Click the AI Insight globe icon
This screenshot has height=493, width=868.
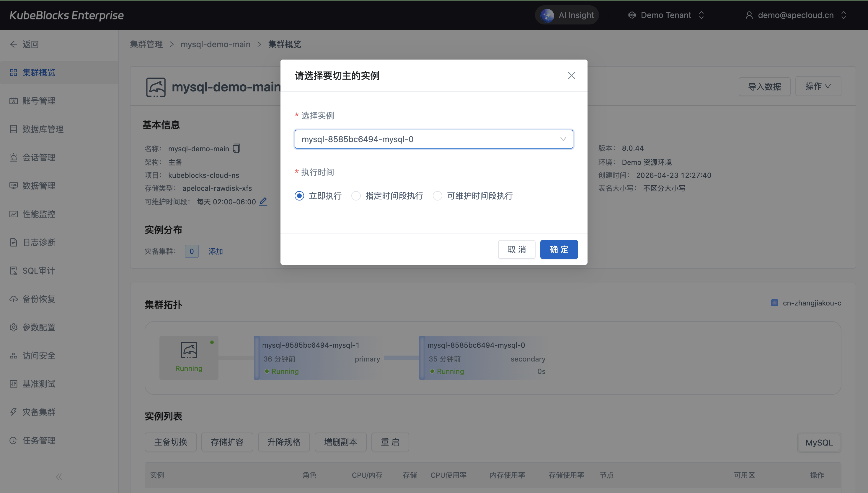click(547, 15)
